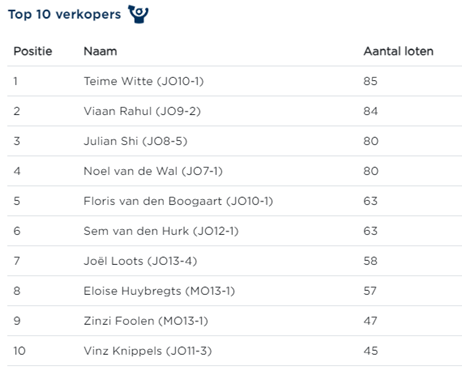Open Vinz Knippels (JO11-3) entry
The width and height of the screenshot is (462, 379).
coord(147,351)
